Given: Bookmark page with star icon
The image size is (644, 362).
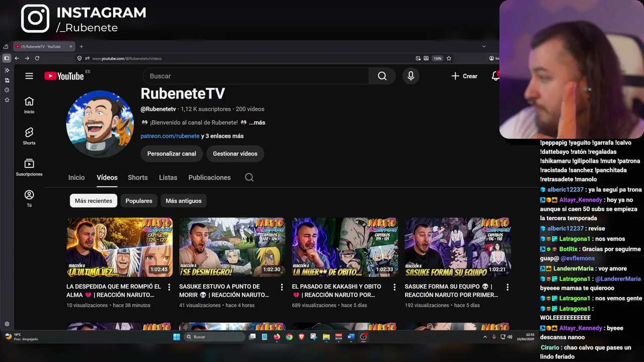Looking at the screenshot, I should point(449,58).
